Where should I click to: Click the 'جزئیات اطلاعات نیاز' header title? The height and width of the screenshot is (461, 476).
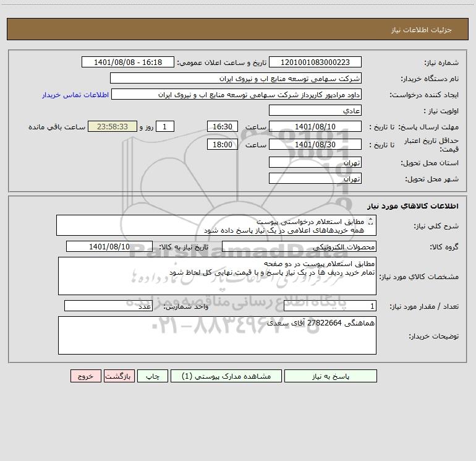422,30
